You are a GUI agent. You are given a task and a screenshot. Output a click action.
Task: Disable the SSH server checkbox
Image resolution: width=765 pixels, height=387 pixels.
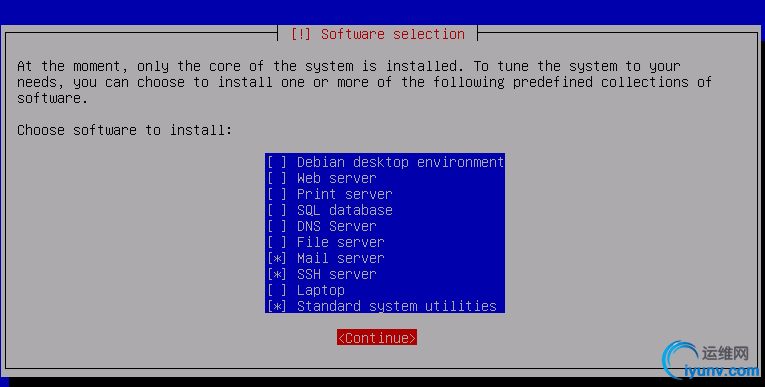point(277,274)
